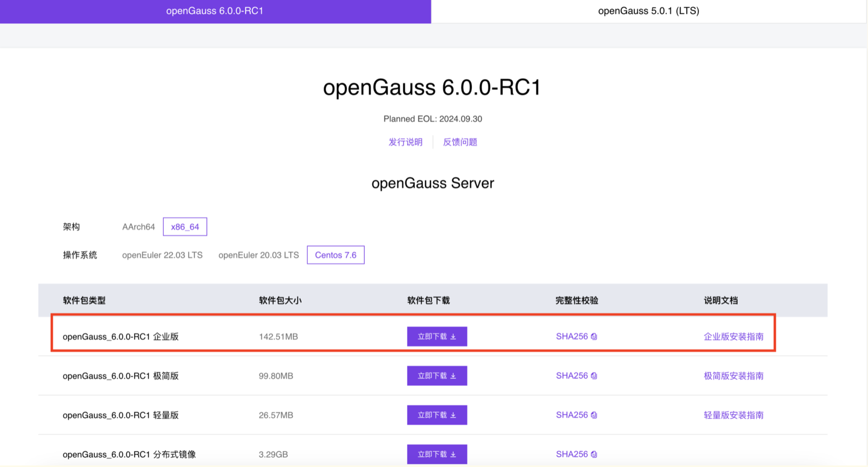Screen dimensions: 868x467
Task: Click the SHA256 text for 极简版 row
Action: click(x=572, y=376)
